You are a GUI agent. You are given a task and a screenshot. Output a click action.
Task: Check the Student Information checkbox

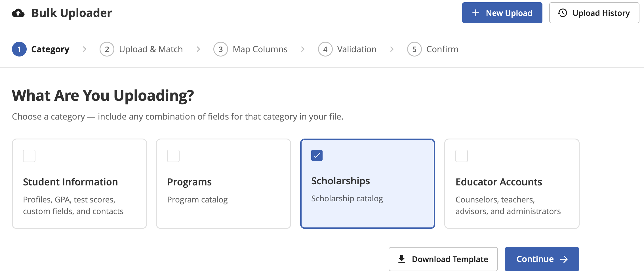[x=29, y=156]
